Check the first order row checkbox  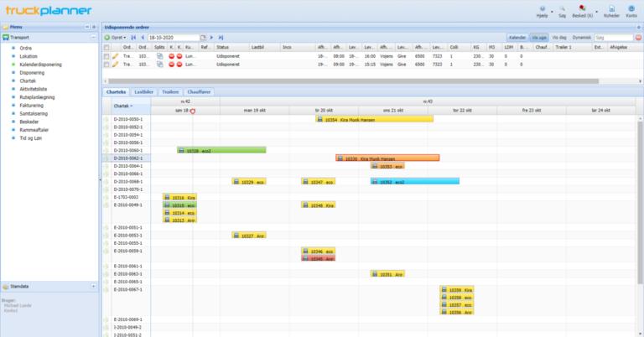106,55
